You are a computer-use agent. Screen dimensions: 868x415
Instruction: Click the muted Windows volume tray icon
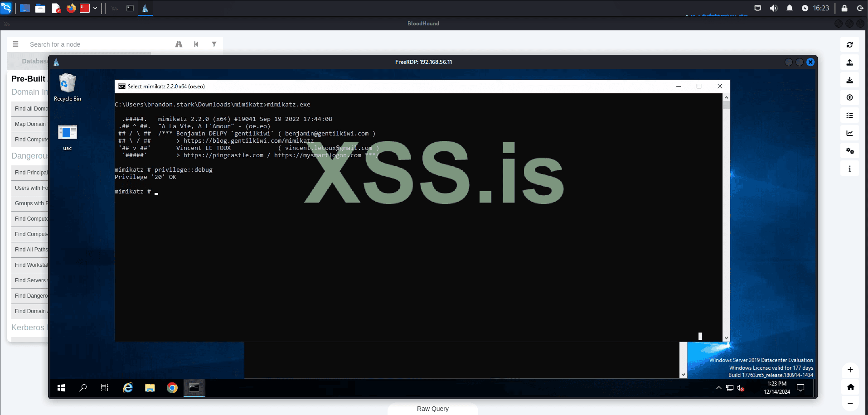pos(741,388)
